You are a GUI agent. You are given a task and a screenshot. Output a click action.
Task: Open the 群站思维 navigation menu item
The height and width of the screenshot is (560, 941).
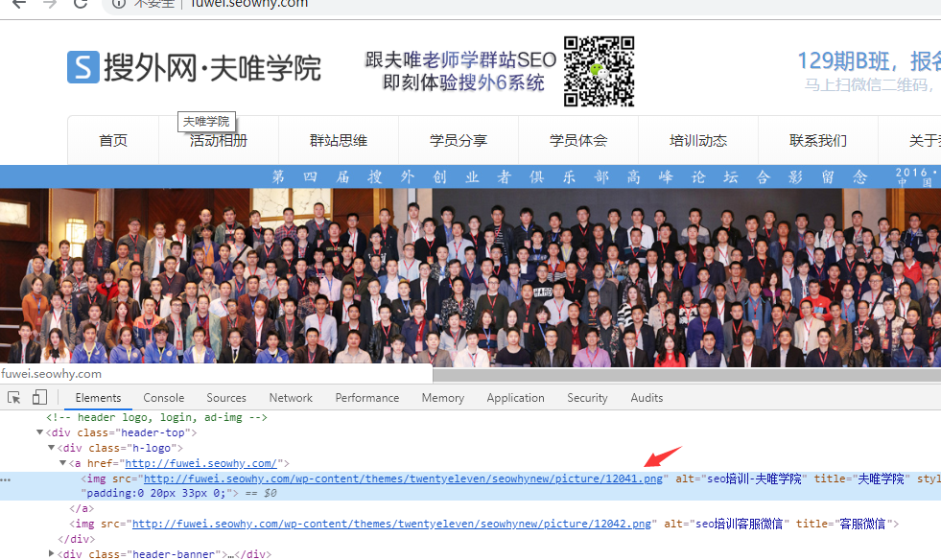click(338, 141)
